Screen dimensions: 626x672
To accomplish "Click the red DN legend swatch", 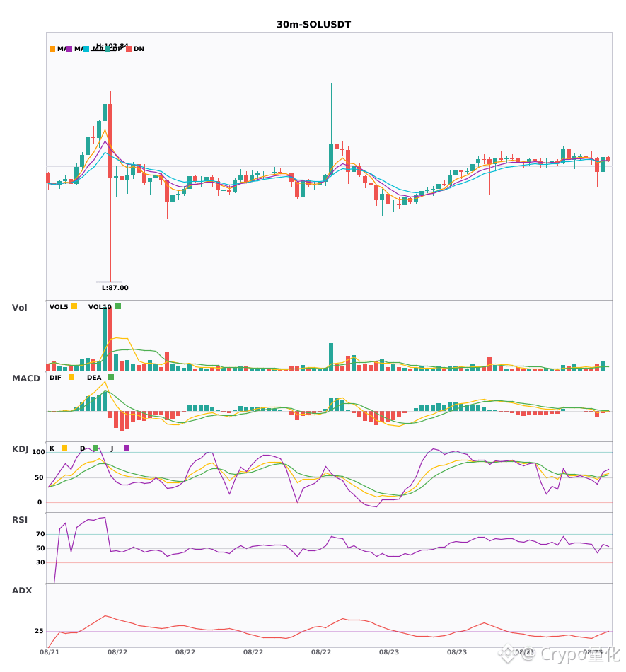I will click(x=129, y=49).
